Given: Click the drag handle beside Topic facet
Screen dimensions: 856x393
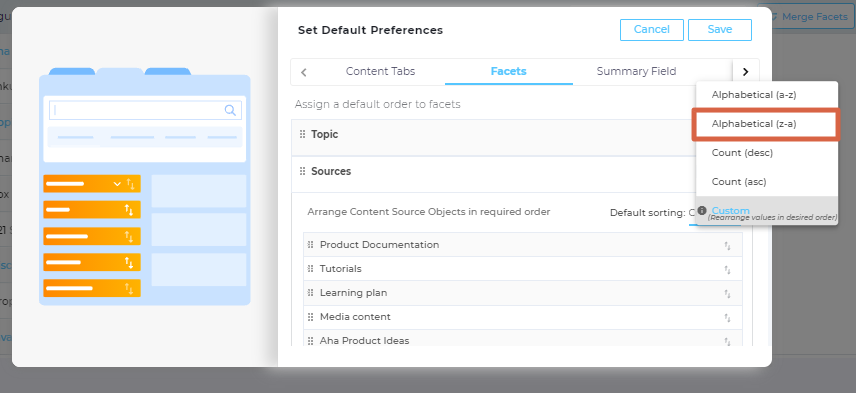Looking at the screenshot, I should tap(302, 134).
